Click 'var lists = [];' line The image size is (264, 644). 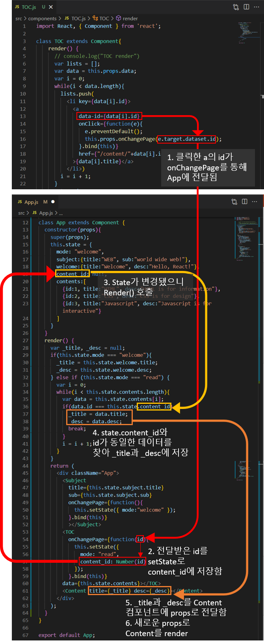[77, 63]
